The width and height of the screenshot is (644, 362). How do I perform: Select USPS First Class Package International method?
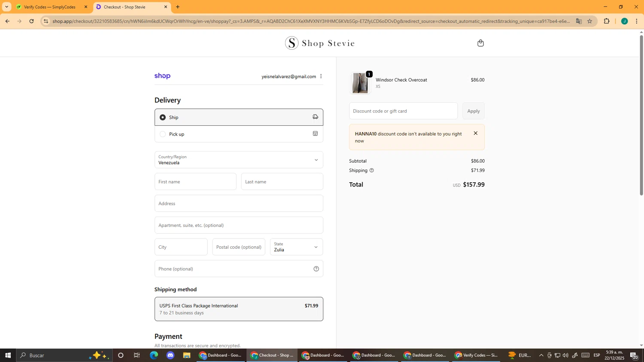point(239,309)
